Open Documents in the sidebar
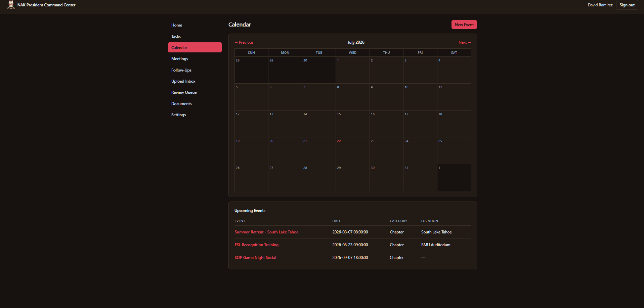Screen dimensions: 644x308 tap(195, 103)
